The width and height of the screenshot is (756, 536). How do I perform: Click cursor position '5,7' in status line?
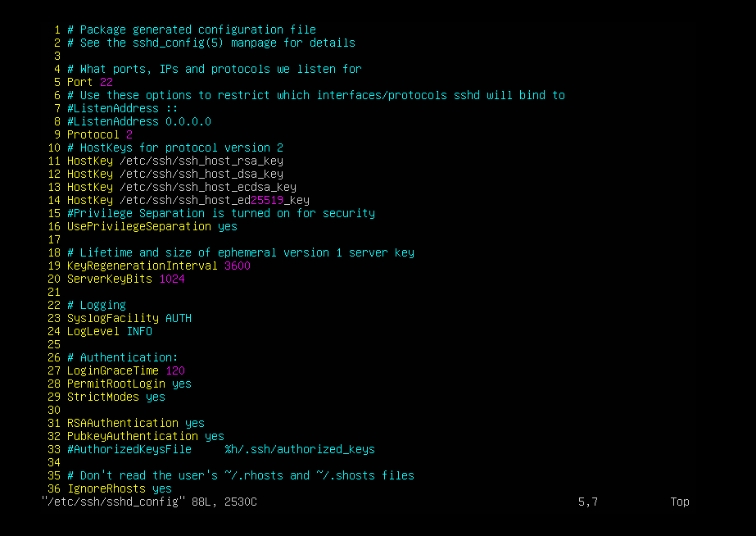click(x=588, y=502)
